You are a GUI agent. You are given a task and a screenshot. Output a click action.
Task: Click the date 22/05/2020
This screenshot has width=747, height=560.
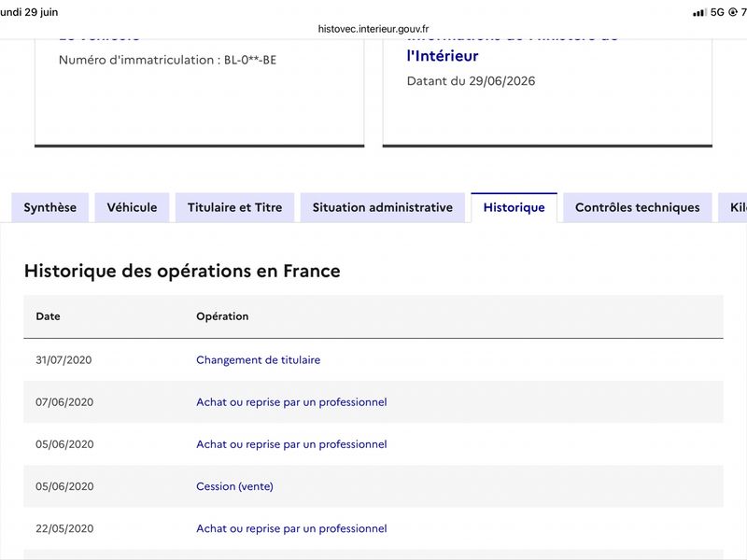[64, 528]
